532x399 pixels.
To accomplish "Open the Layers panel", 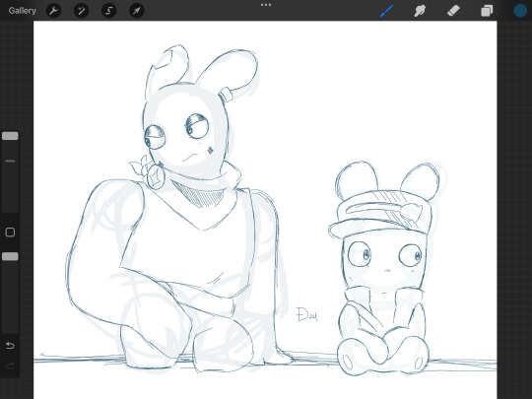I will (487, 11).
